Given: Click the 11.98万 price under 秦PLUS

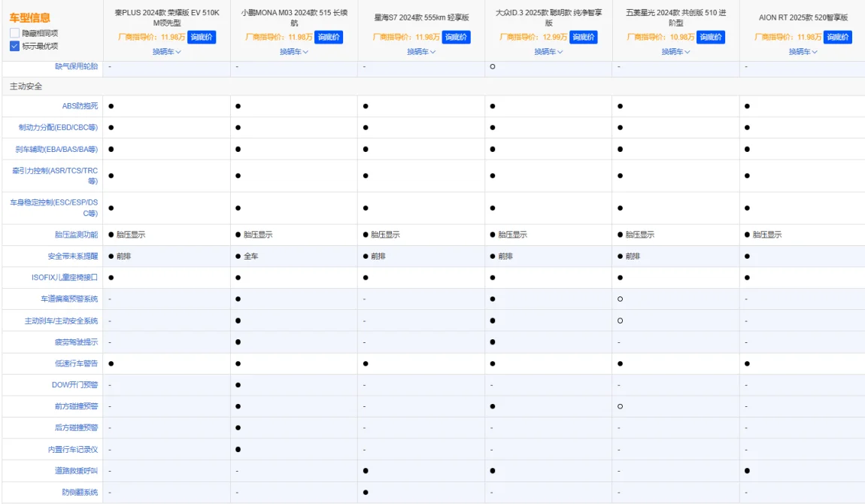Looking at the screenshot, I should (x=173, y=37).
